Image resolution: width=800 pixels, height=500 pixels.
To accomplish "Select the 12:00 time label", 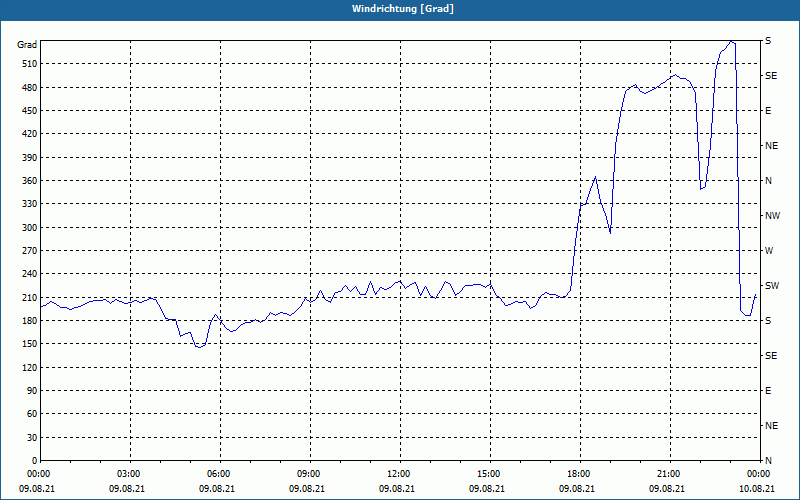I will (400, 473).
